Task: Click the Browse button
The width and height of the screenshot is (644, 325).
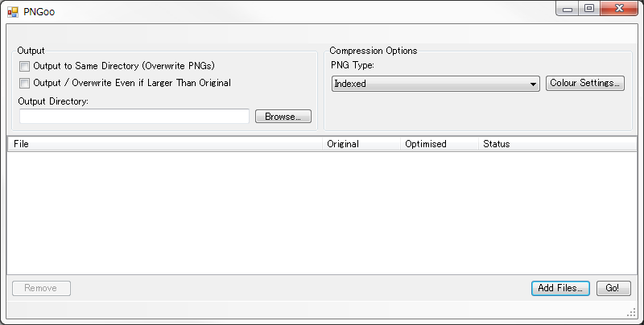Action: tap(283, 117)
